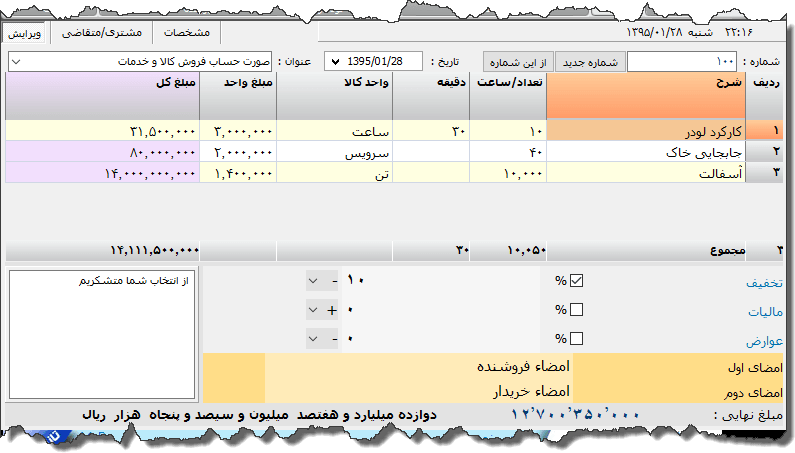Expand the plus sign dropdown for مالیات
The image size is (795, 453).
point(313,310)
